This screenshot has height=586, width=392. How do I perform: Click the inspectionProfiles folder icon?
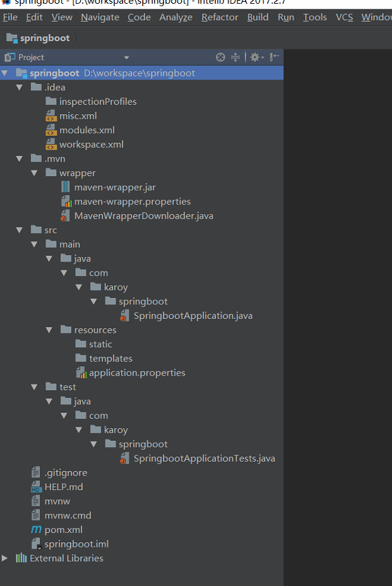pyautogui.click(x=51, y=101)
